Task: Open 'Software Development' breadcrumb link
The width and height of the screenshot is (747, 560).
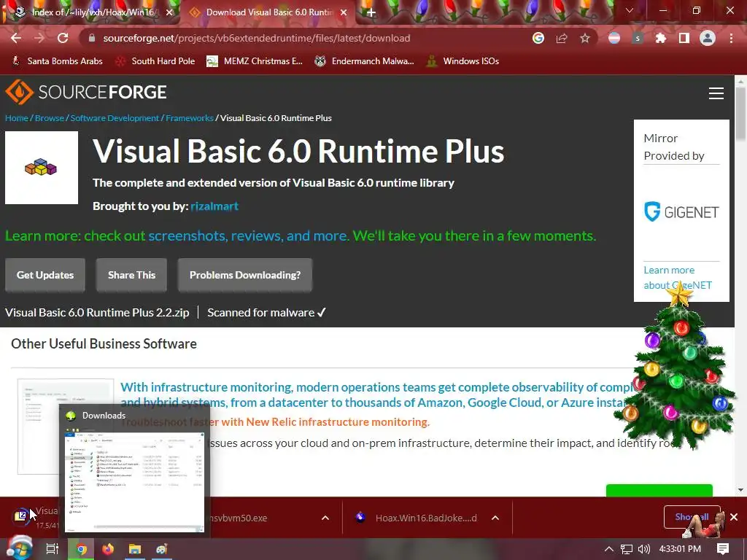Action: coord(115,118)
